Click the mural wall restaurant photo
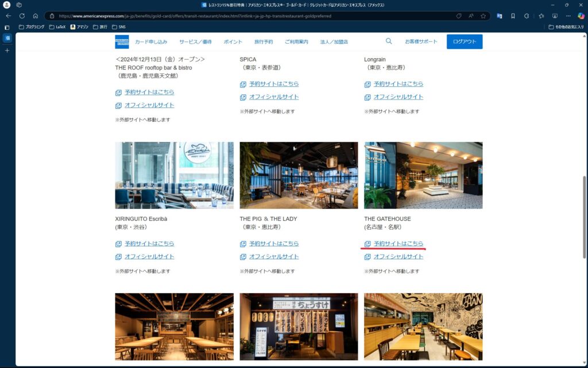 pos(423,327)
